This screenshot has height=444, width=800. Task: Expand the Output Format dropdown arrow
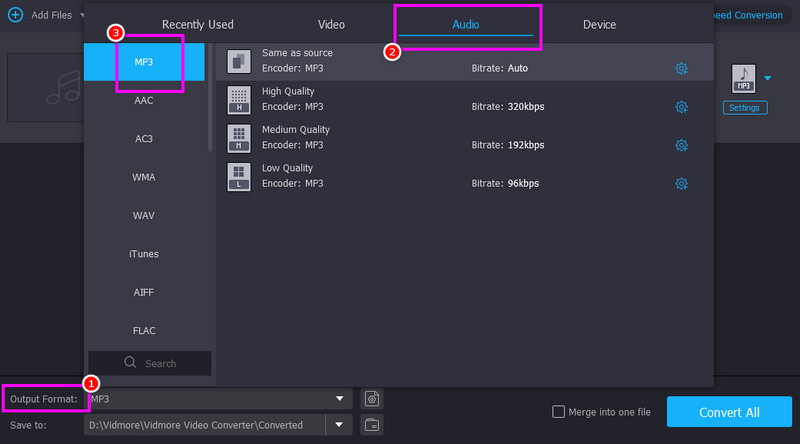339,399
